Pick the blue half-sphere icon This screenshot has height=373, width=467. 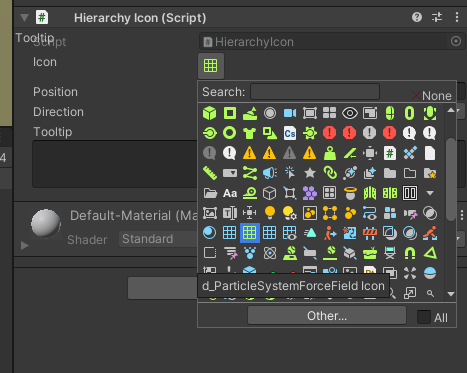click(x=430, y=273)
